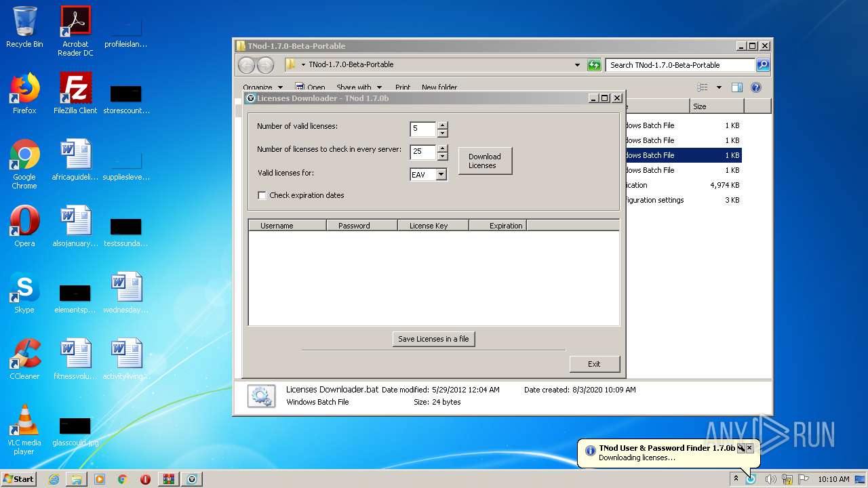Show hidden tray icons arrow
Viewport: 868px width, 488px height.
(736, 479)
